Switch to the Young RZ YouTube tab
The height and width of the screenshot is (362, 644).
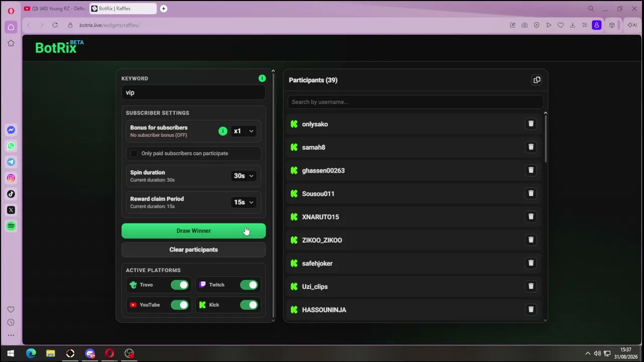(54, 9)
